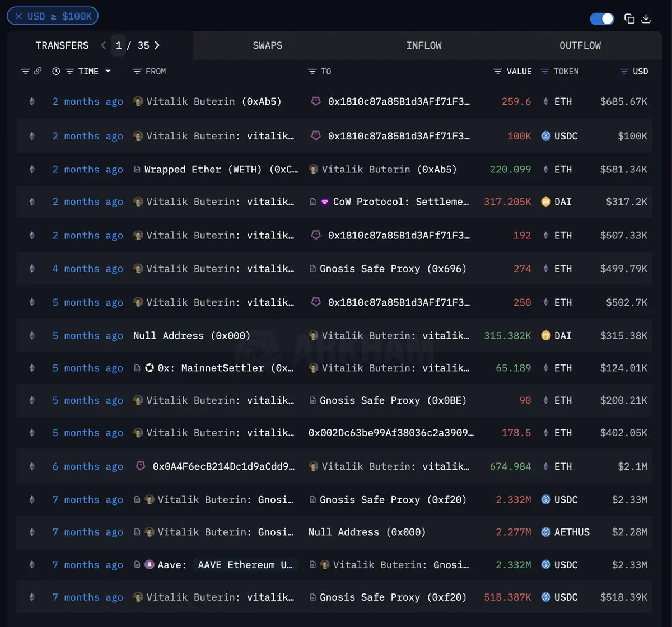Image resolution: width=672 pixels, height=627 pixels.
Task: Click Ethereum chain icon on $685.67K row
Action: [x=32, y=101]
